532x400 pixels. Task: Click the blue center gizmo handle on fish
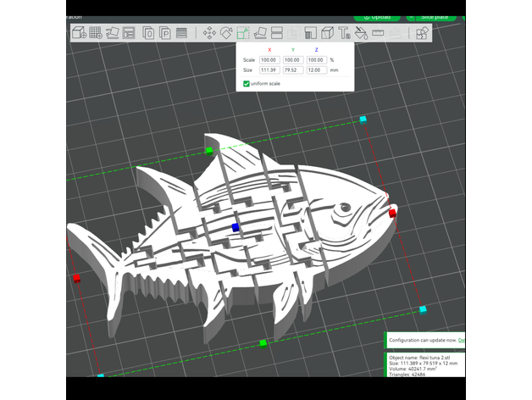coord(236,227)
